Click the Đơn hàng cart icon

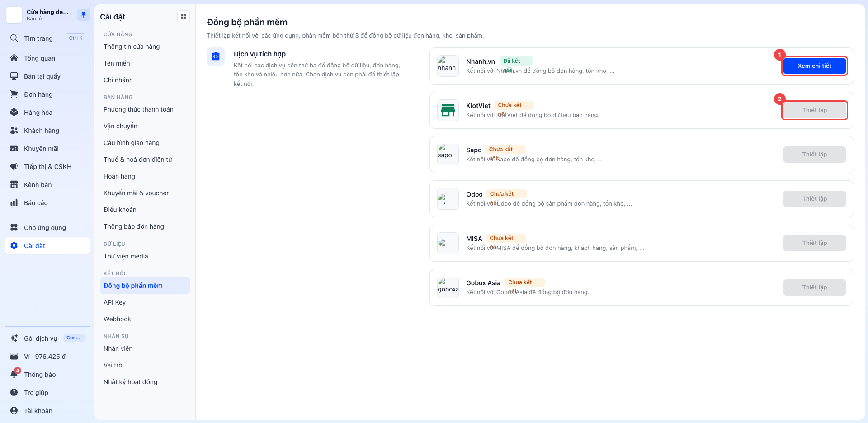(x=14, y=94)
